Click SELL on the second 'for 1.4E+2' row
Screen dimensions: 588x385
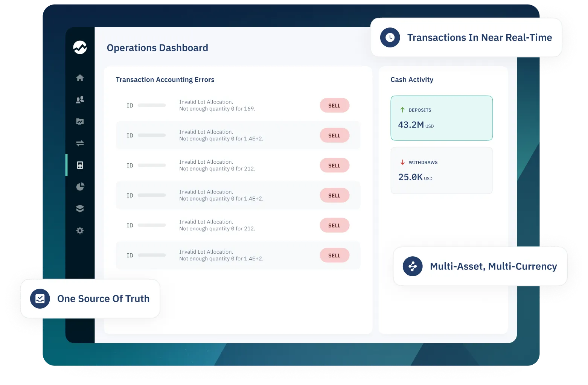tap(335, 195)
